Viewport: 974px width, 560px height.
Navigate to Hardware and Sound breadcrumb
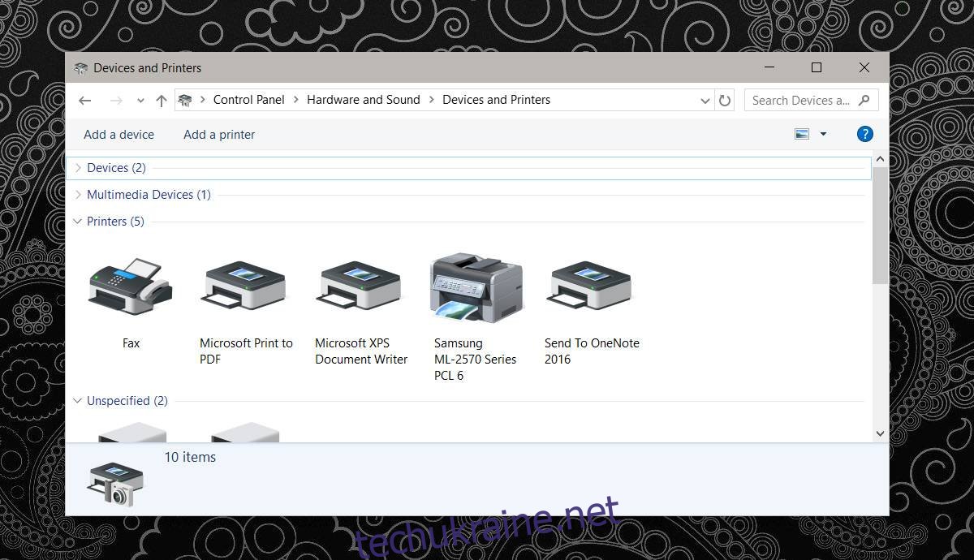click(x=364, y=100)
